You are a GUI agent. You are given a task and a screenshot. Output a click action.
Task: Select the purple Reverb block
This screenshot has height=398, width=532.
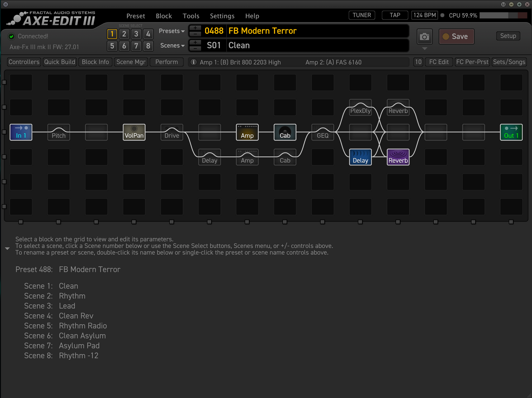click(x=398, y=157)
